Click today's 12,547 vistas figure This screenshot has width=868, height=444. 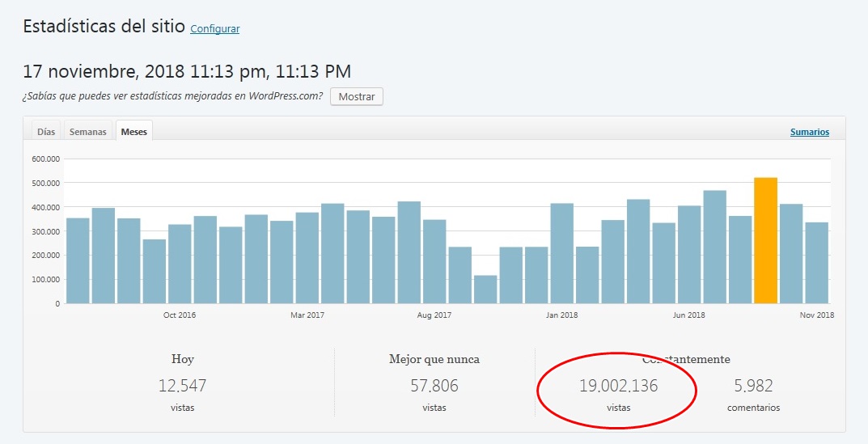click(x=182, y=386)
